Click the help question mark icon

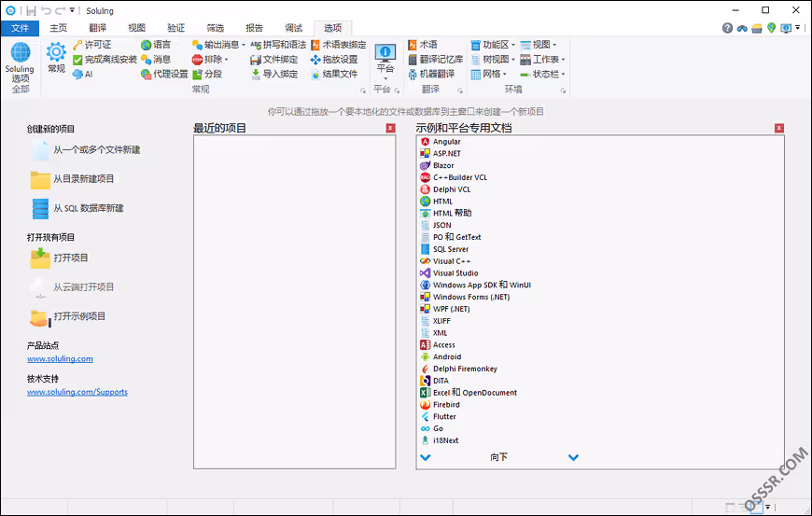(x=727, y=28)
